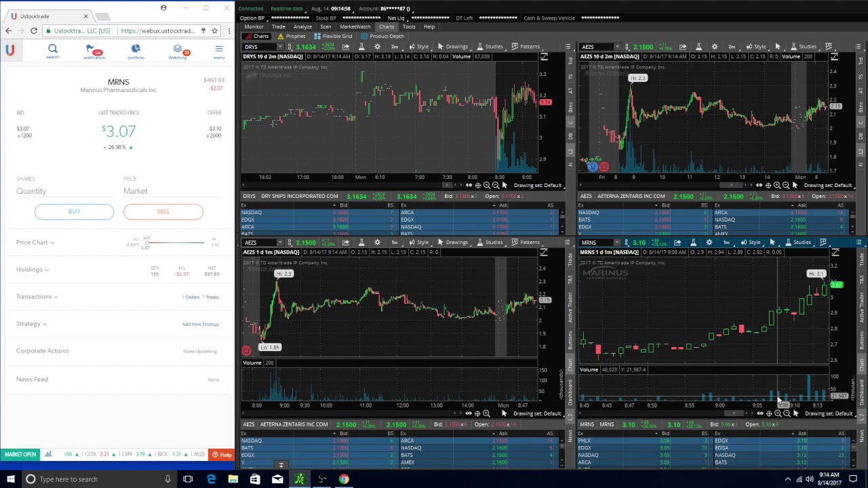Open 1m timeframe dropdown on MRNS chart
The height and width of the screenshot is (488, 868).
point(726,243)
